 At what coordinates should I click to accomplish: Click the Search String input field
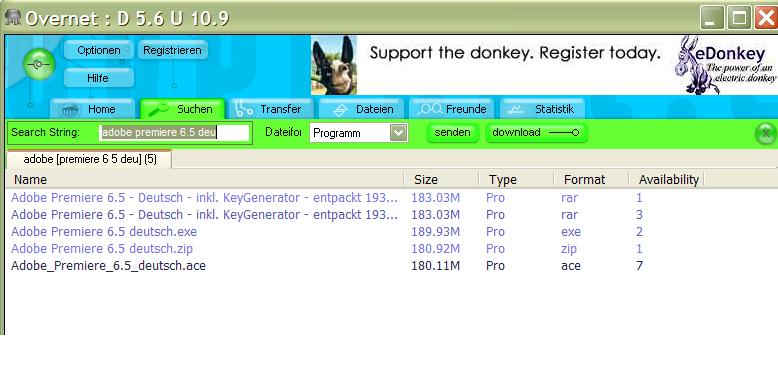(175, 133)
